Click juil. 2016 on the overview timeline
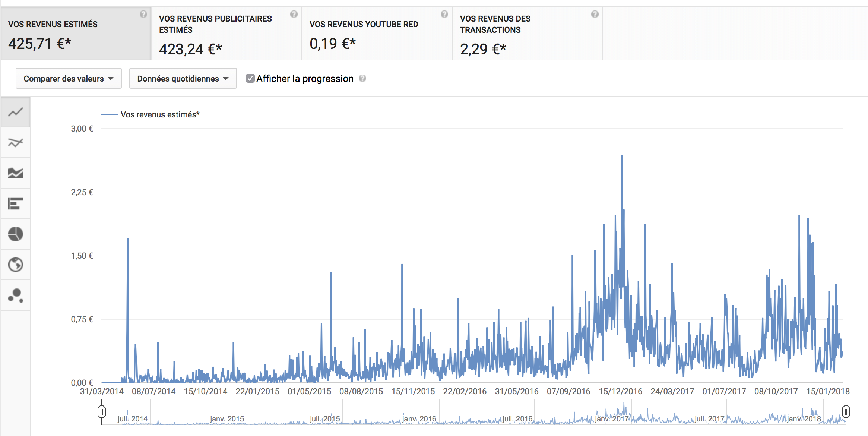The image size is (868, 436). tap(517, 419)
